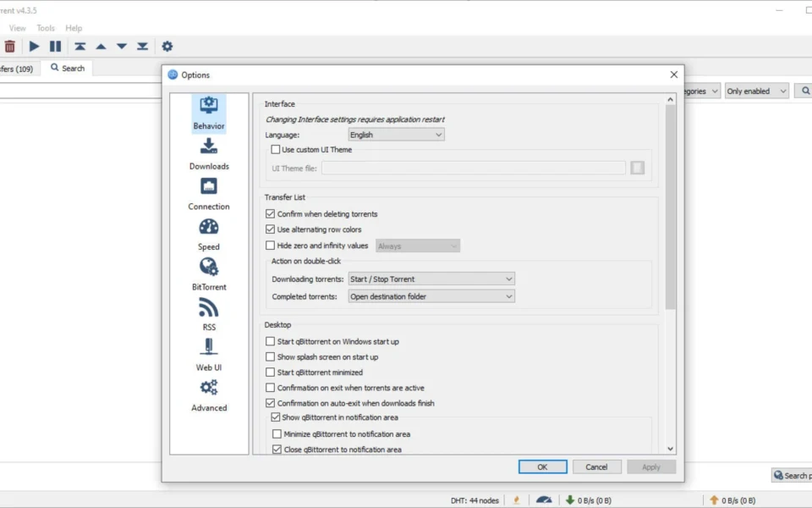Click the UI Theme file input field
Screen dimensions: 812x508
[x=474, y=168]
